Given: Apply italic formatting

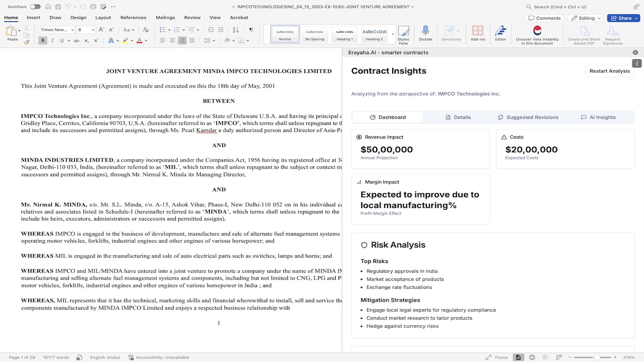Looking at the screenshot, I should point(52,41).
